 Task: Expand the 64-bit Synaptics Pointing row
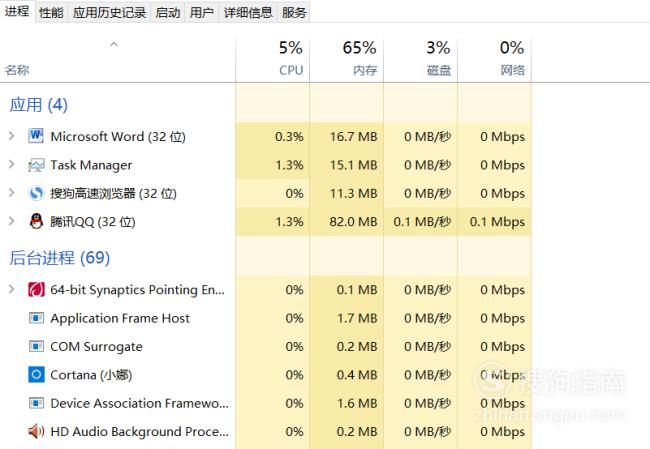(11, 290)
